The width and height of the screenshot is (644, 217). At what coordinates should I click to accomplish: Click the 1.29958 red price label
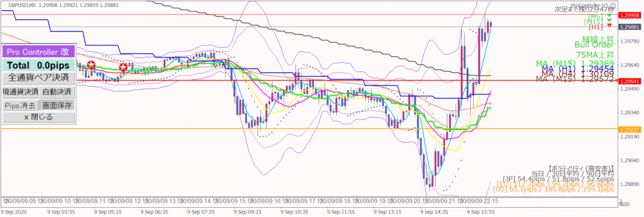629,15
